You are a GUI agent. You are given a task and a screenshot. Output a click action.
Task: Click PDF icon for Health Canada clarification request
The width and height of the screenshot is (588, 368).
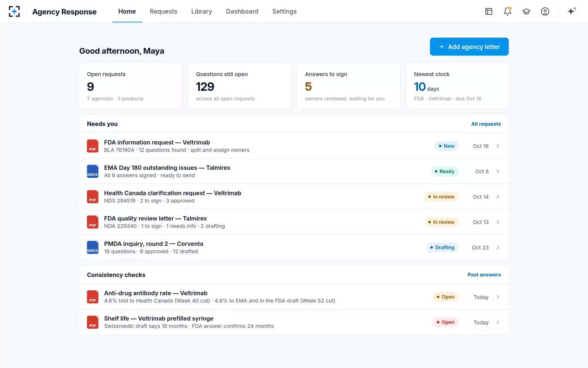point(93,197)
